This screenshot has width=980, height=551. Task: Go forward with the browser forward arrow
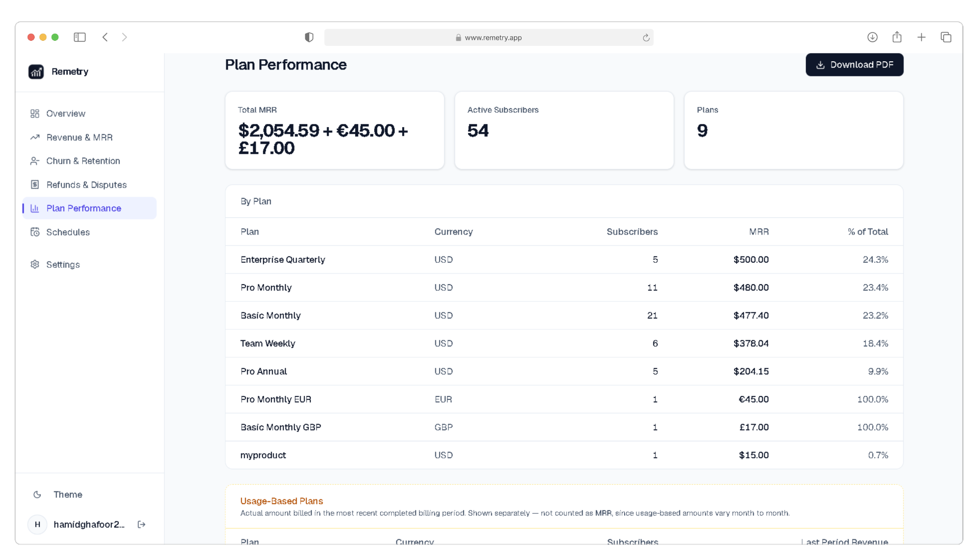coord(125,37)
